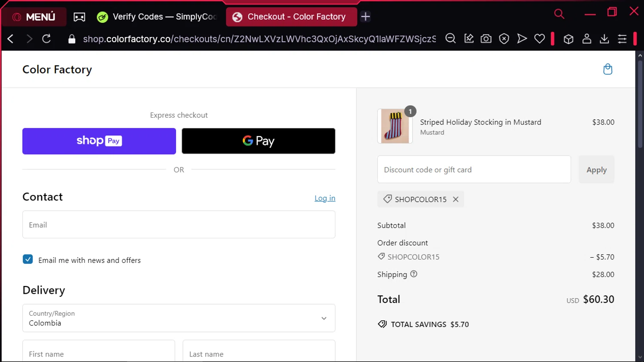The width and height of the screenshot is (644, 362).
Task: Click the SHOPCOLOR15 applied discount chip
Action: [x=420, y=199]
